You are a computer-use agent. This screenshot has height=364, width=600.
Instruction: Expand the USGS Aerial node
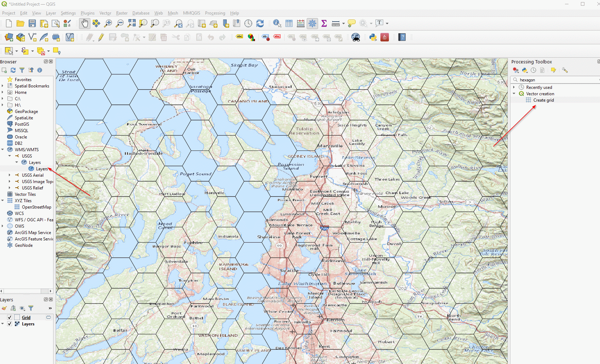click(x=10, y=175)
